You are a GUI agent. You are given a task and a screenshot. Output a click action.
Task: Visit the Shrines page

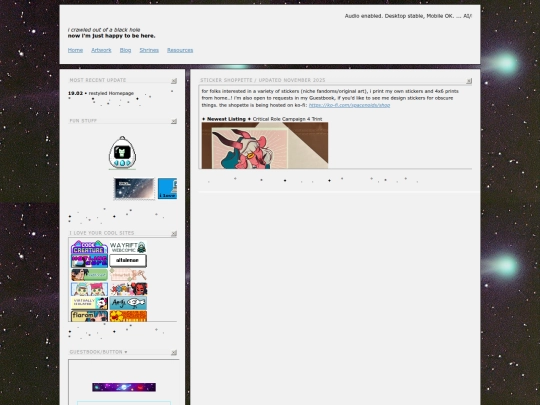(149, 50)
